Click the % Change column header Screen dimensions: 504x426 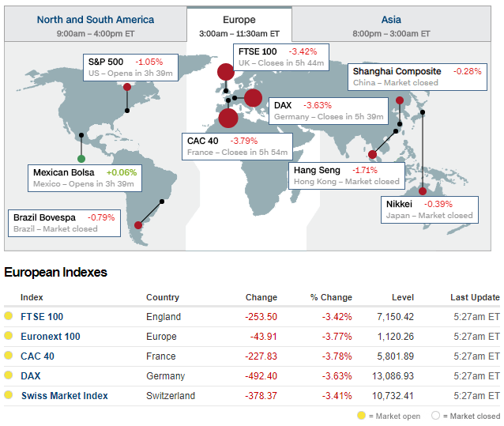point(331,298)
